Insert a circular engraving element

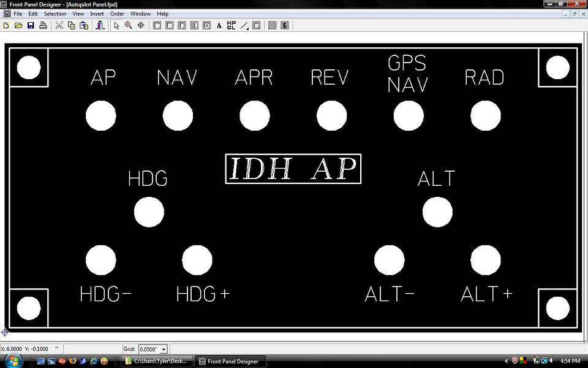pos(206,26)
